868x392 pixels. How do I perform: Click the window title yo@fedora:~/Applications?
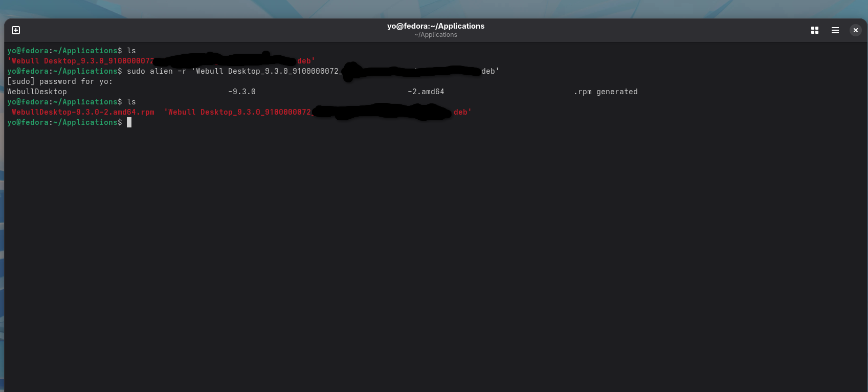click(x=436, y=26)
